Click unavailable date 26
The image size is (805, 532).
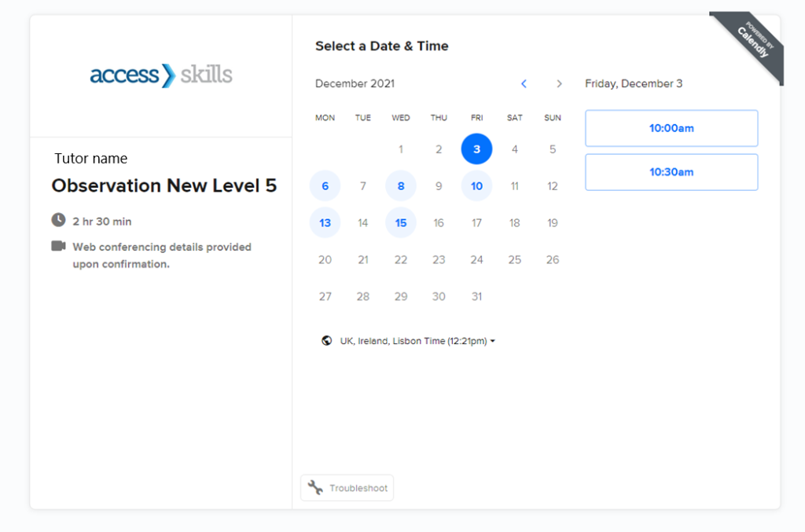click(553, 260)
